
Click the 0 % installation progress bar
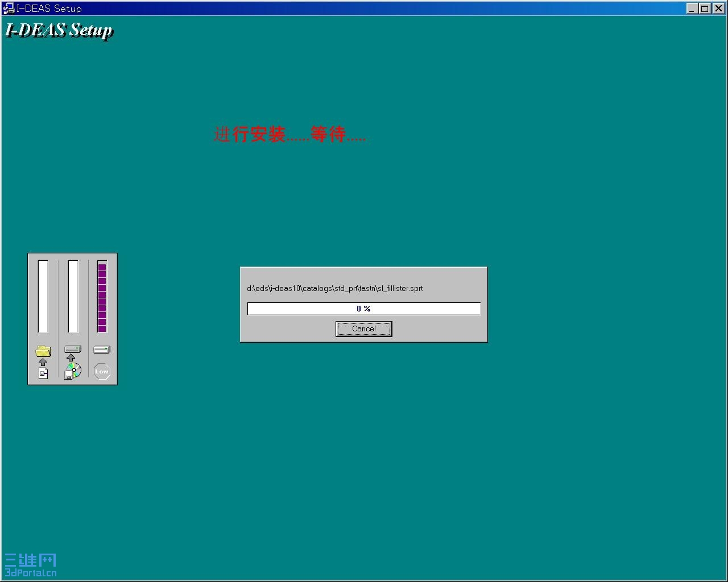[x=364, y=309]
